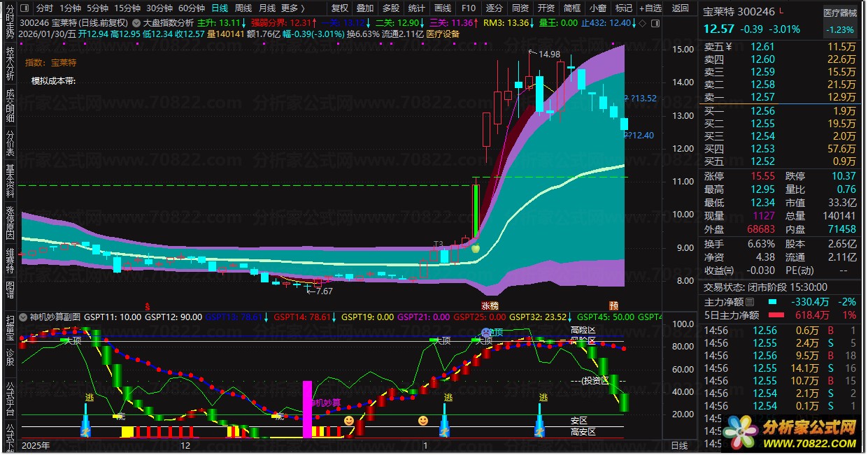This screenshot has width=868, height=455.
Task: Click the 卖一 price 12.57
Action: [x=762, y=97]
